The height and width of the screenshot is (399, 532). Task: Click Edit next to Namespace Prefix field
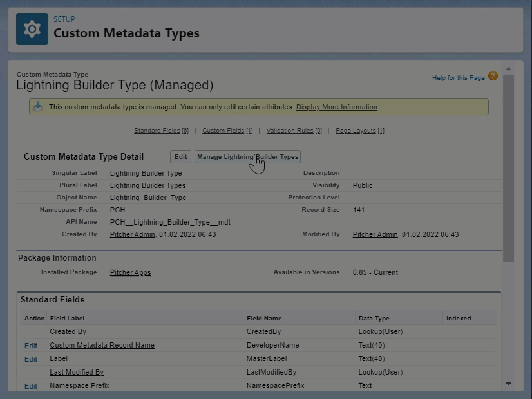[x=31, y=386]
